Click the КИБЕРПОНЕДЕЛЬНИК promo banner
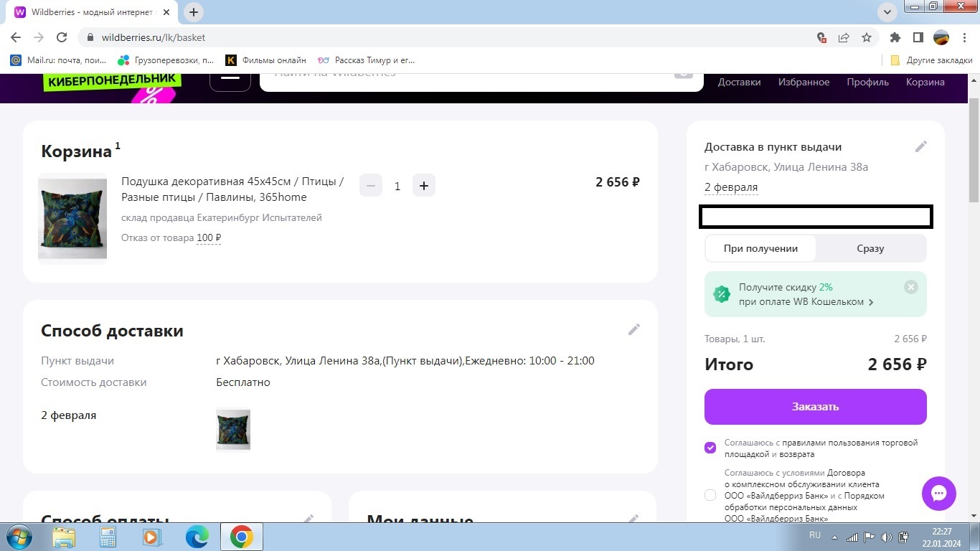 [111, 80]
